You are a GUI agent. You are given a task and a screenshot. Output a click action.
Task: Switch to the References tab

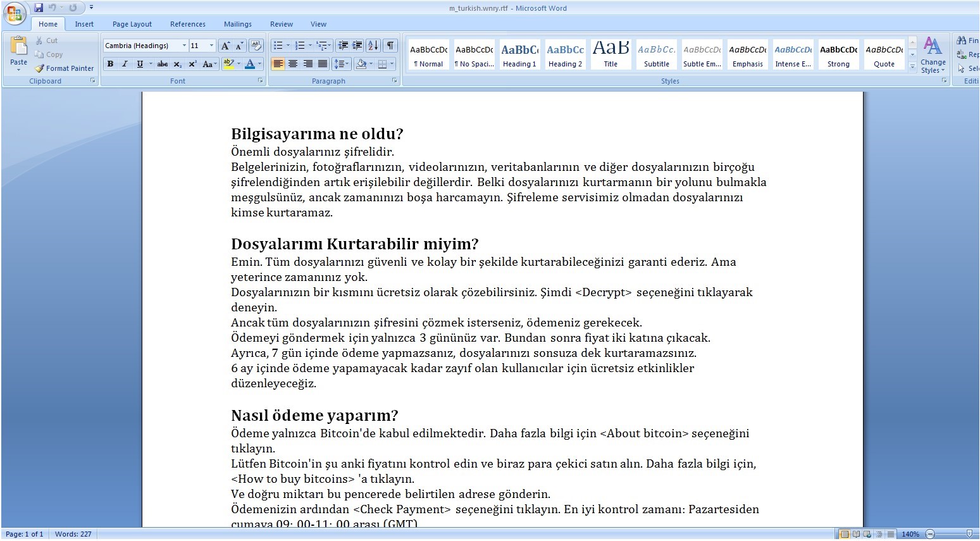coord(188,24)
